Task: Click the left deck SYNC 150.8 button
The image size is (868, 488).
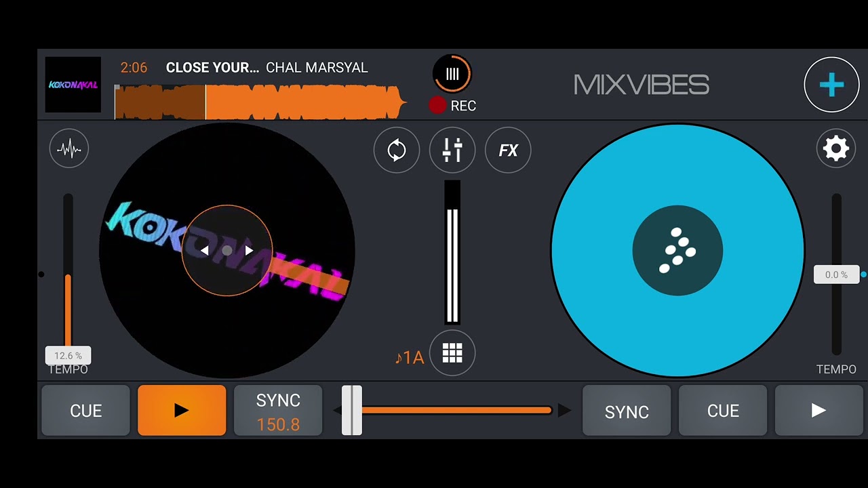Action: coord(278,411)
